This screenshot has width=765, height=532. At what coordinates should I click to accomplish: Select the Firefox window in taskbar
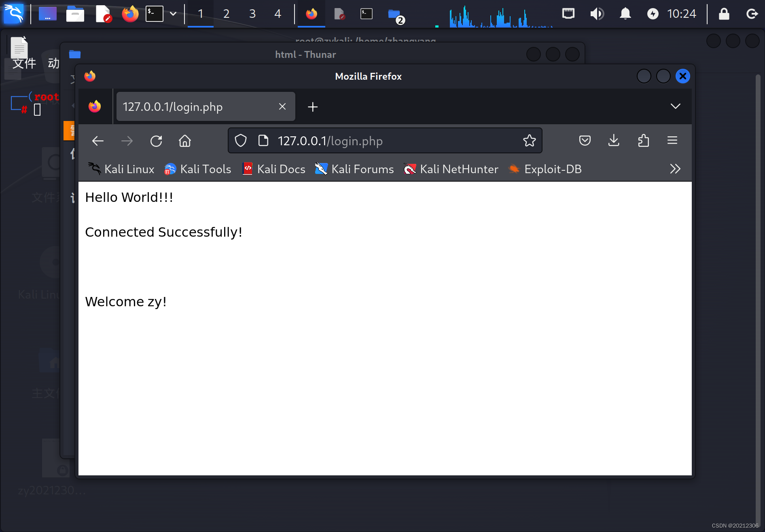coord(311,14)
